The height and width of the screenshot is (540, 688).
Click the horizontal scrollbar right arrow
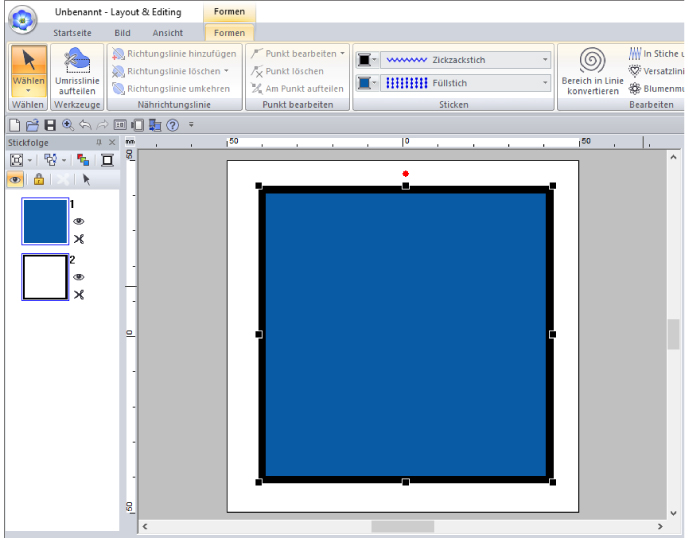click(x=660, y=526)
